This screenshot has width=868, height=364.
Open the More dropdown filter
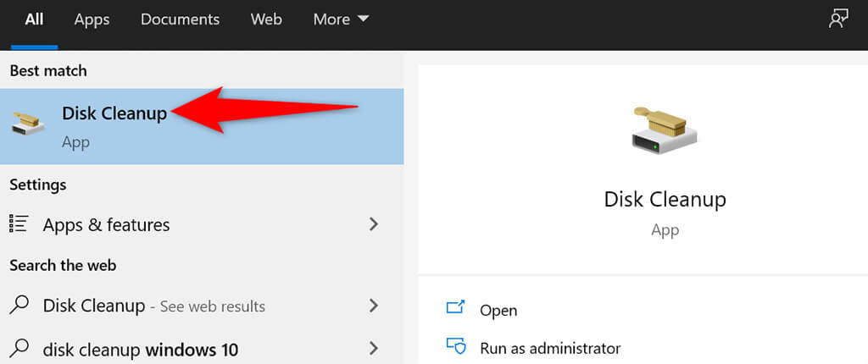(341, 19)
